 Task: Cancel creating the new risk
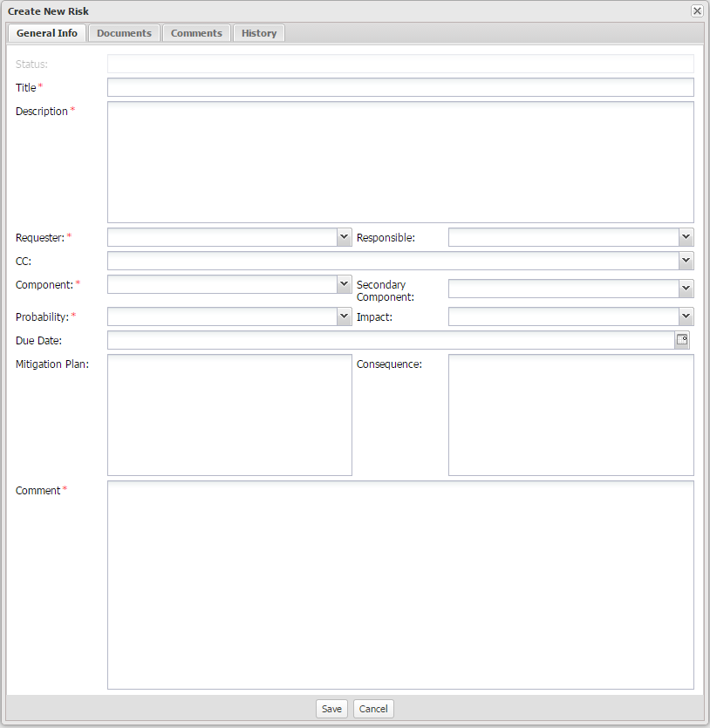click(372, 708)
